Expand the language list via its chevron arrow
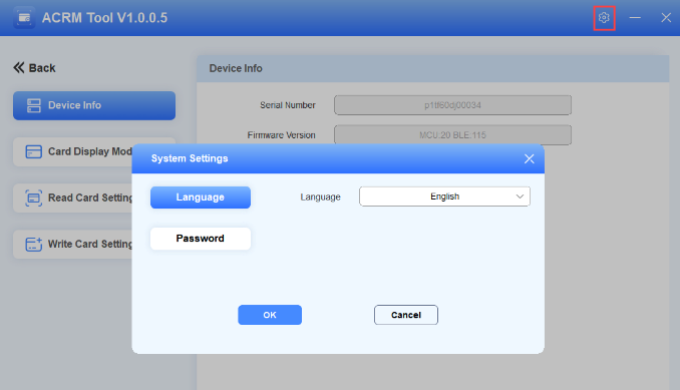 point(520,197)
